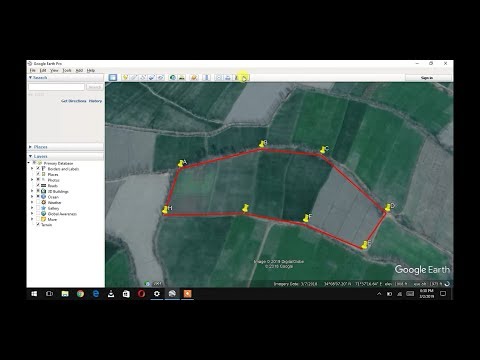This screenshot has height=360, width=480.
Task: Click the Ocean layer globe icon
Action: click(43, 197)
